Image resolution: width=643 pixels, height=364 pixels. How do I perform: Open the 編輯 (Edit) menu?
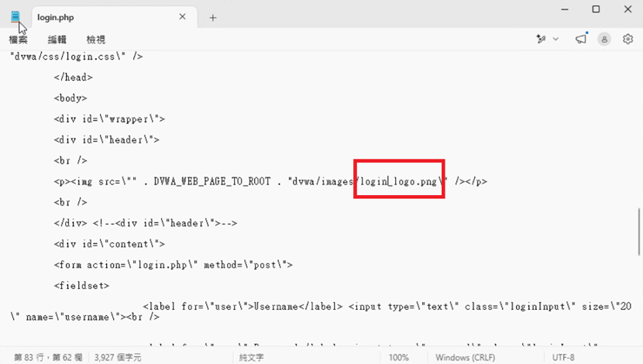(x=57, y=39)
